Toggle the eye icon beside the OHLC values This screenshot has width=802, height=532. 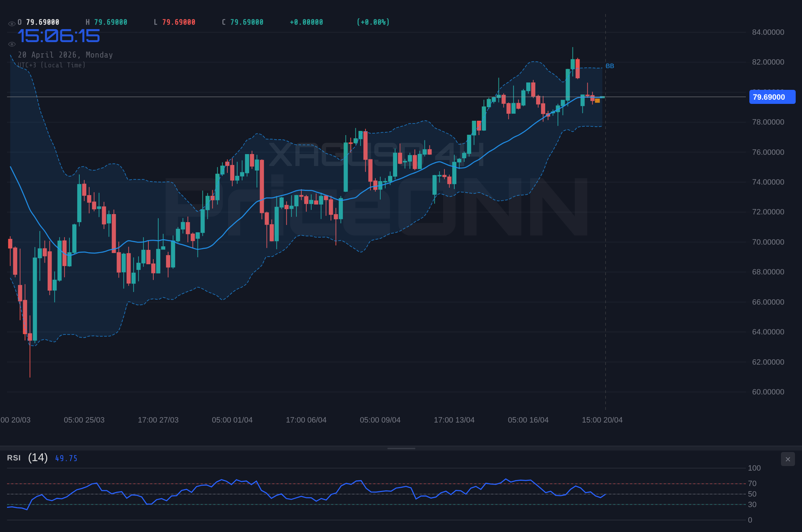[12, 24]
